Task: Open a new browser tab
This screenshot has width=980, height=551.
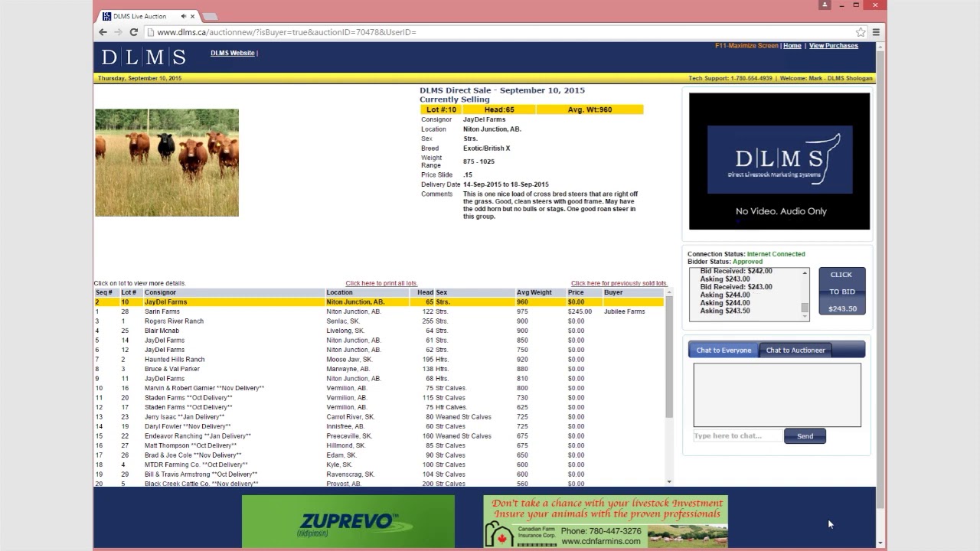Action: tap(210, 16)
